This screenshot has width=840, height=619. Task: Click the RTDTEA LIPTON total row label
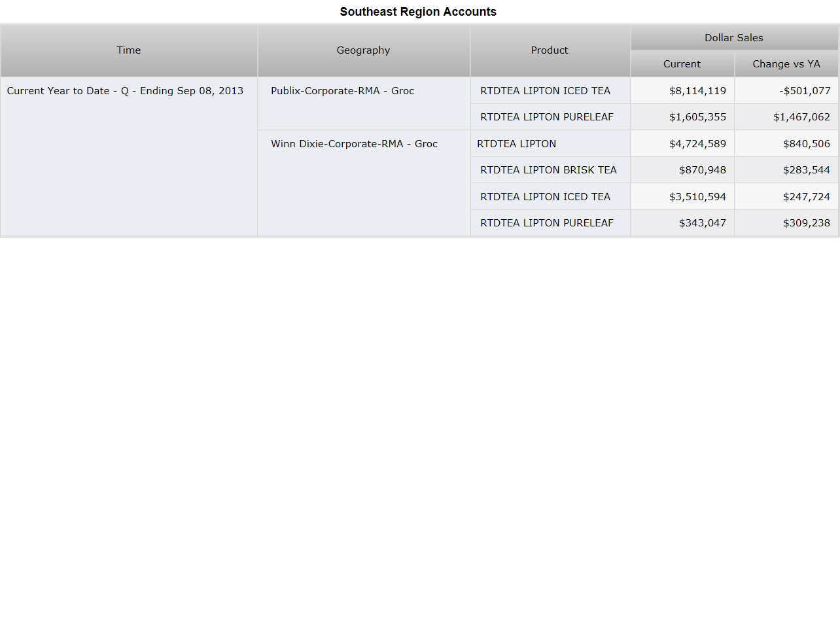click(550, 143)
